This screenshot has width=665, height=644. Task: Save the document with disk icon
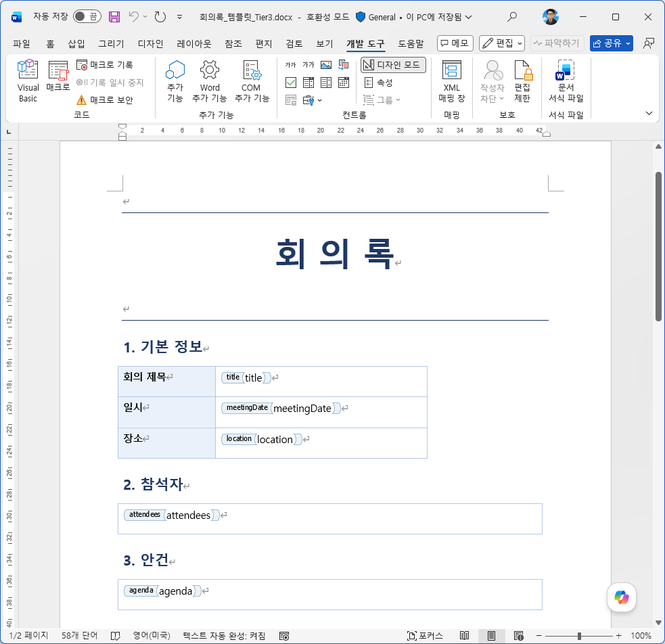click(114, 17)
